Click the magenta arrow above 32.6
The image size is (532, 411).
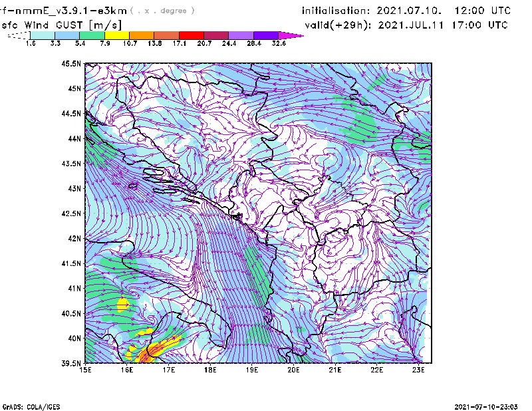291,35
